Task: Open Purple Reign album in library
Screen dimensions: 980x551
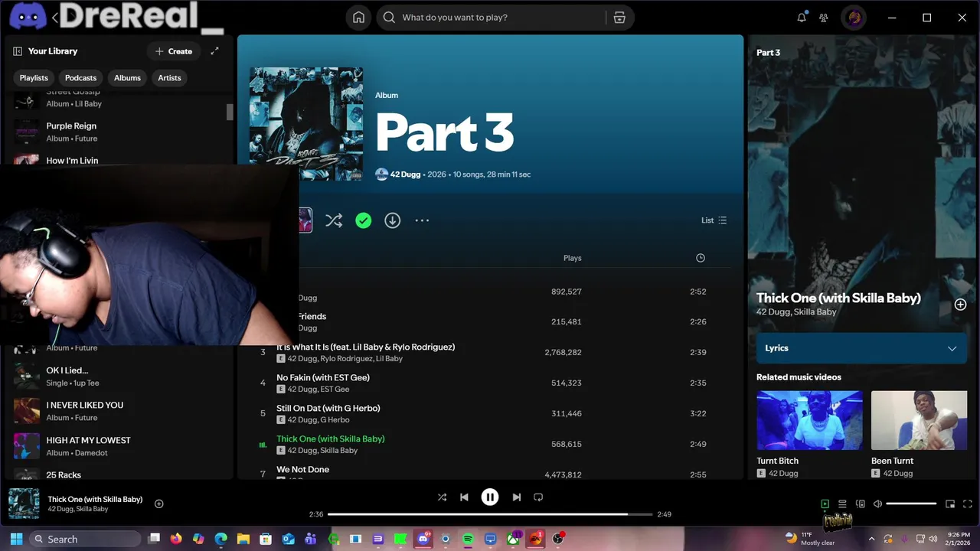Action: coord(119,132)
